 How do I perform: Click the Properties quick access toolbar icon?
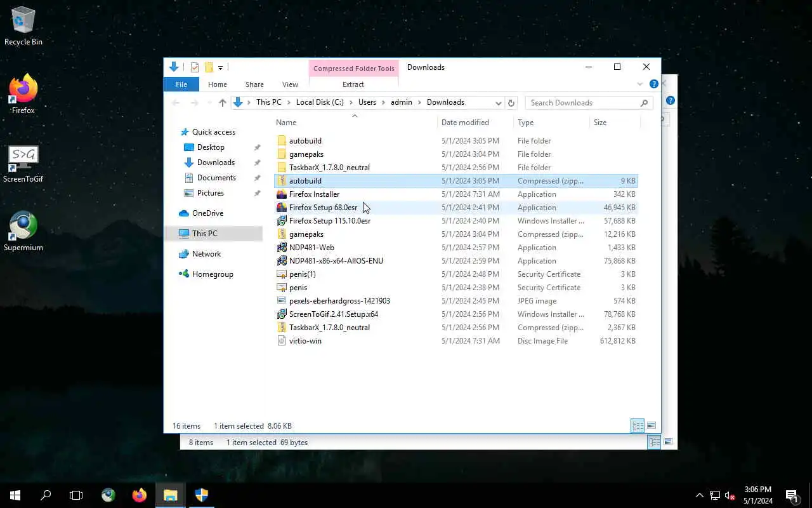click(x=195, y=67)
